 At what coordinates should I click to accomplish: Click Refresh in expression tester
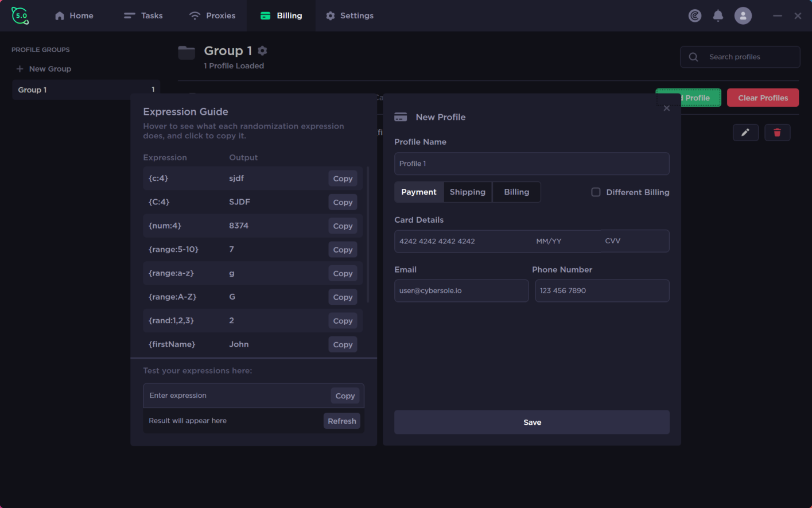(342, 421)
